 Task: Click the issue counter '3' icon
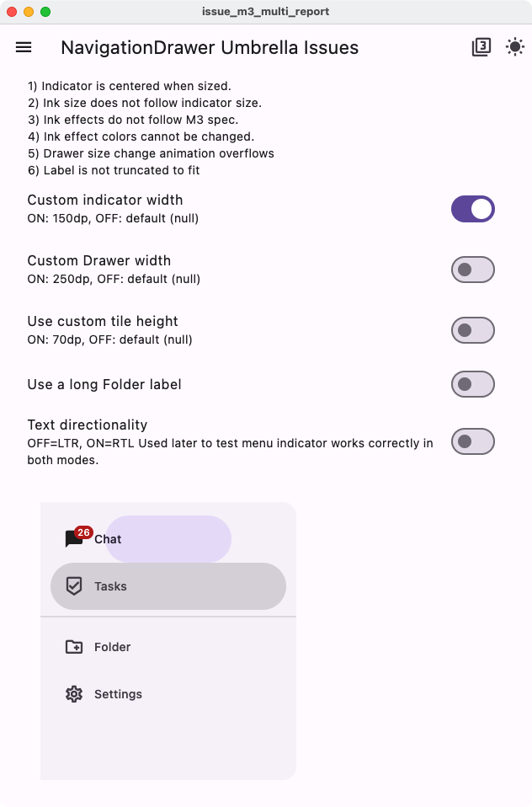tap(481, 47)
